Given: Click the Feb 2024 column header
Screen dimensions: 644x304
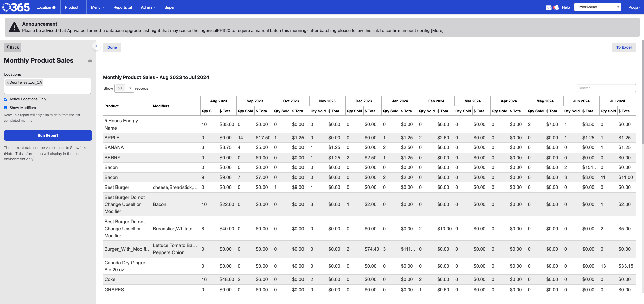Looking at the screenshot, I should [x=436, y=101].
